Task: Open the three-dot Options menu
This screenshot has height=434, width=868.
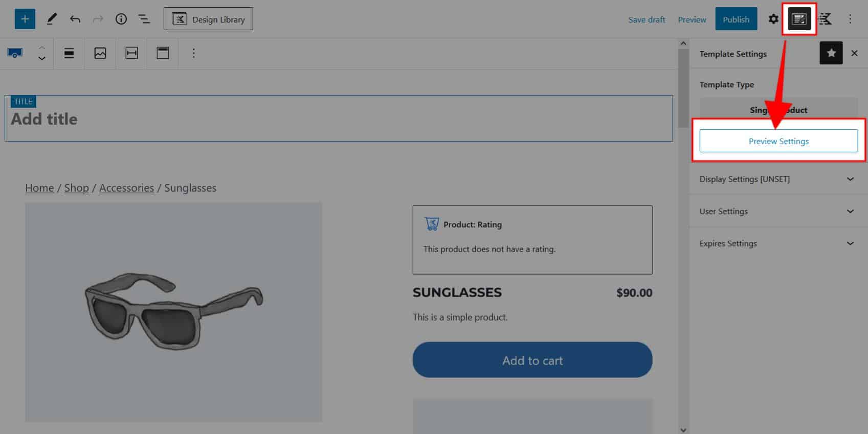Action: (x=850, y=19)
